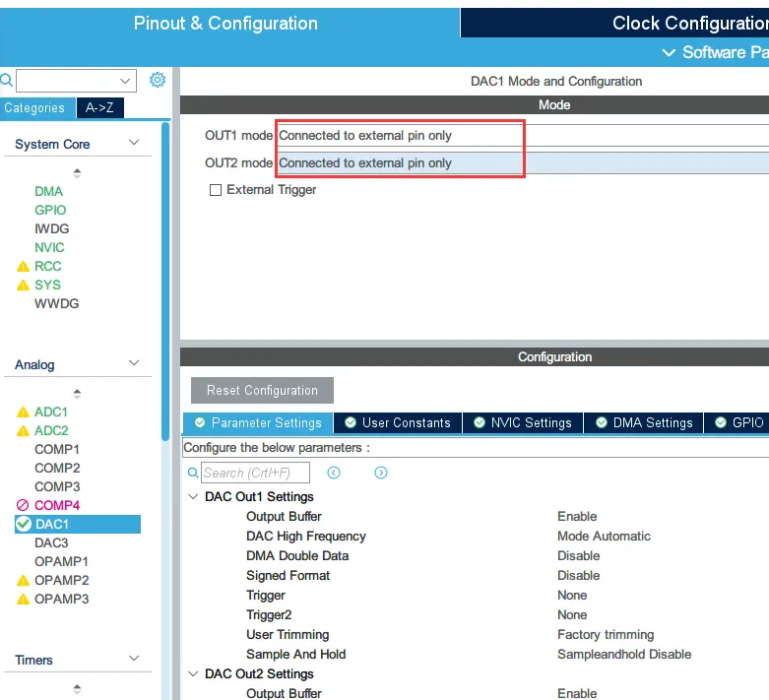Image resolution: width=769 pixels, height=700 pixels.
Task: Enable the External Trigger checkbox
Action: tap(216, 190)
